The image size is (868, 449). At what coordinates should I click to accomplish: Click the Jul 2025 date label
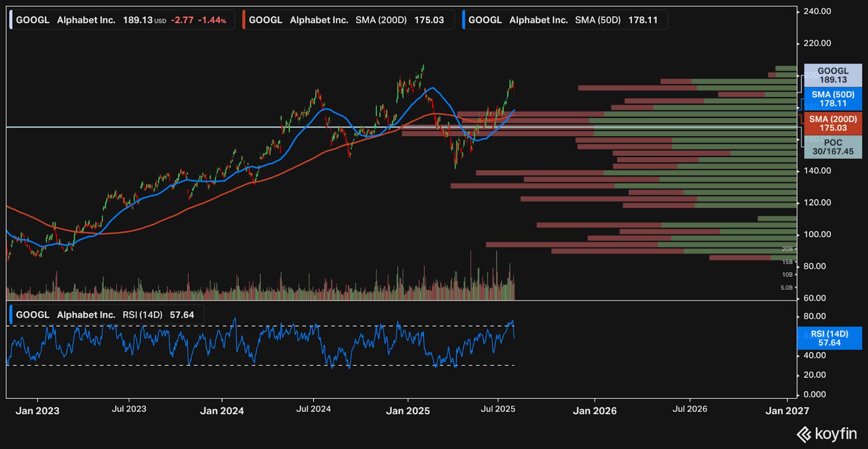pos(498,409)
